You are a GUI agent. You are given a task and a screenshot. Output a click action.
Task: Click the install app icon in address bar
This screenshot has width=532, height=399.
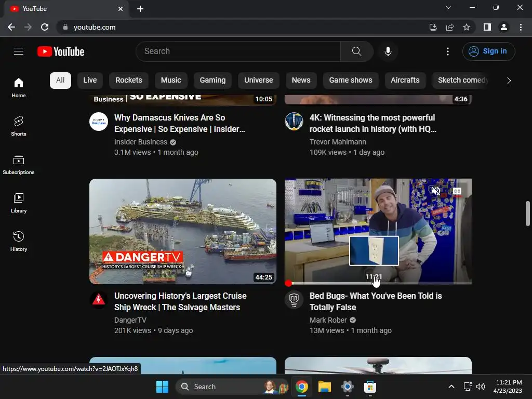click(433, 27)
